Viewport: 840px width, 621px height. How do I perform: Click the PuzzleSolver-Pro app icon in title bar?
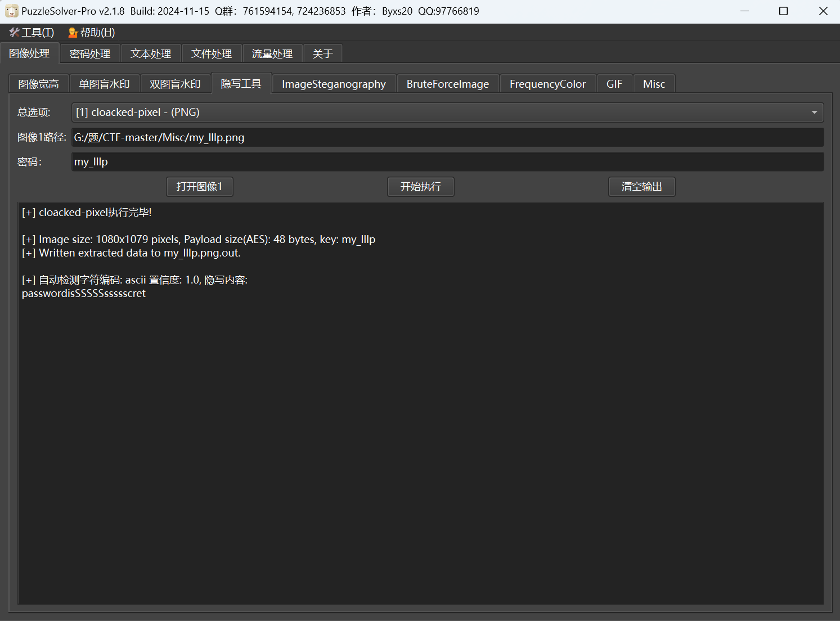11,11
